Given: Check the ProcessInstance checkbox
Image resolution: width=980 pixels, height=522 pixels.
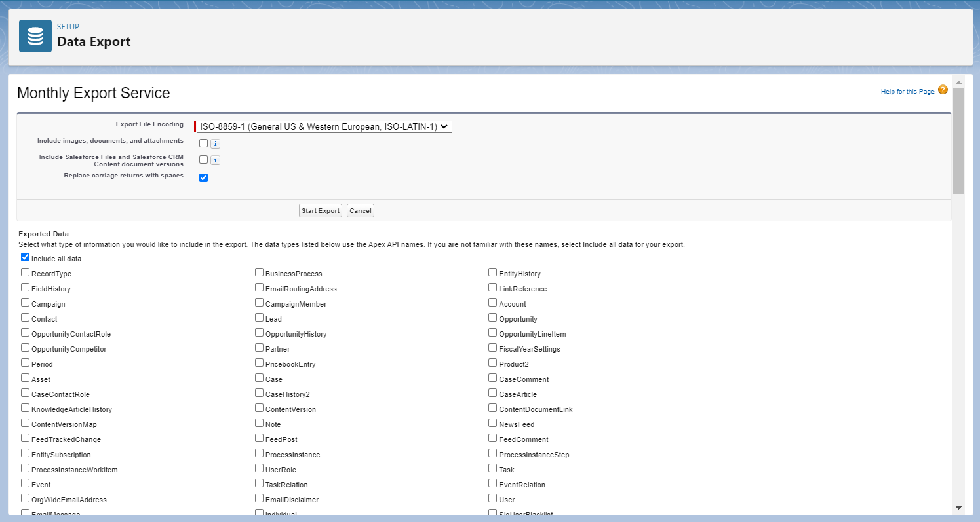Looking at the screenshot, I should pos(259,453).
